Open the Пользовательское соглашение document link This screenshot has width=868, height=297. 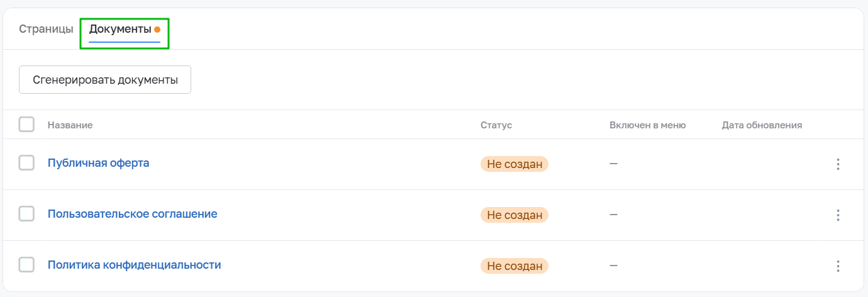pos(132,214)
